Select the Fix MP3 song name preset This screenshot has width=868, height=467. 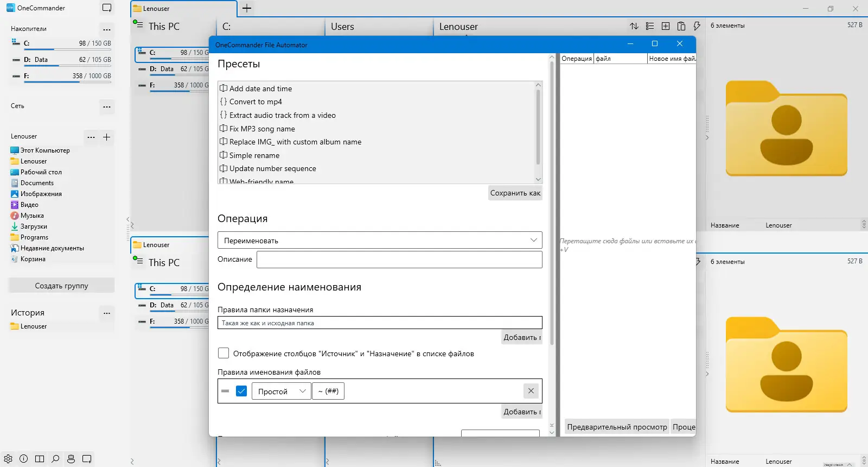tap(262, 129)
